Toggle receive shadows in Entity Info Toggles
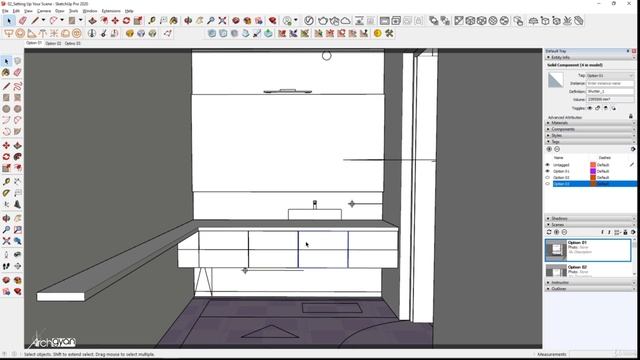This screenshot has height=360, width=640. point(605,108)
